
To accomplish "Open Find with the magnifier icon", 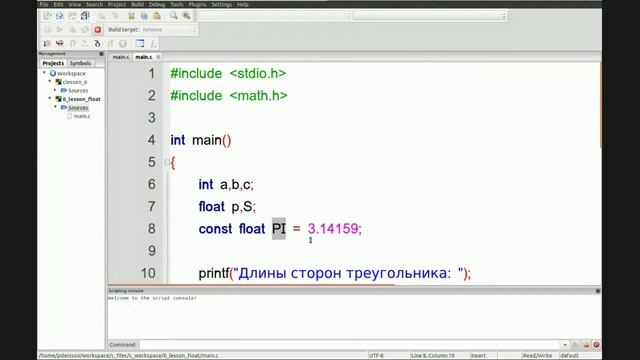I will click(x=174, y=16).
